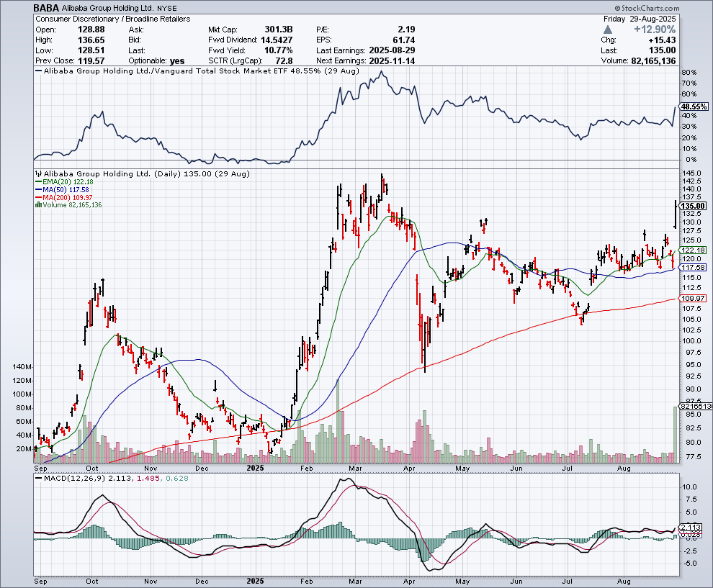Click the tall final volume bar for 29 Aug
Viewport: 713px width, 588px height.
(676, 435)
